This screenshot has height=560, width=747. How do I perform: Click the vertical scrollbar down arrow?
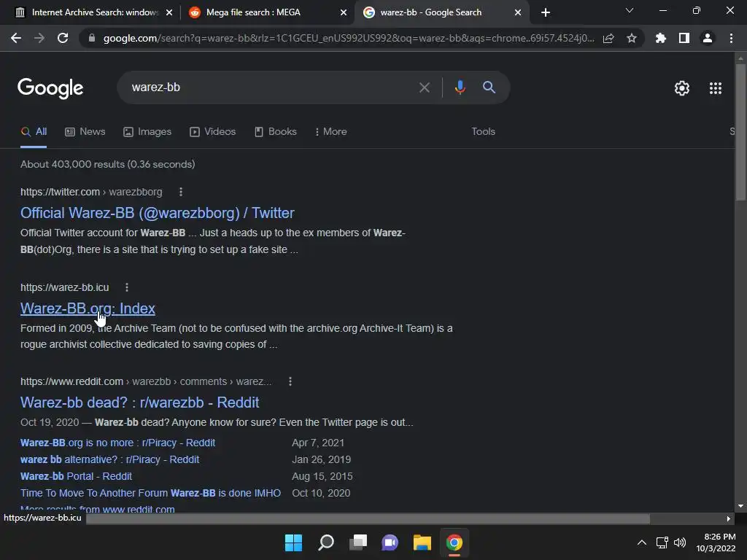click(x=740, y=506)
